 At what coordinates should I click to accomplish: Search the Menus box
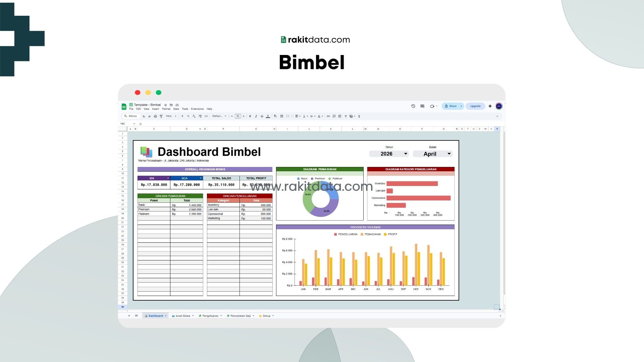point(131,116)
